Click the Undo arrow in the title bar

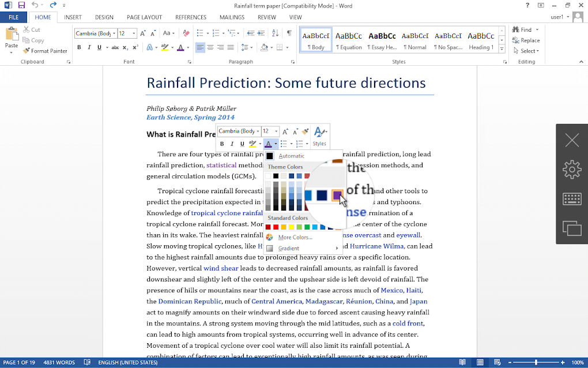[35, 5]
